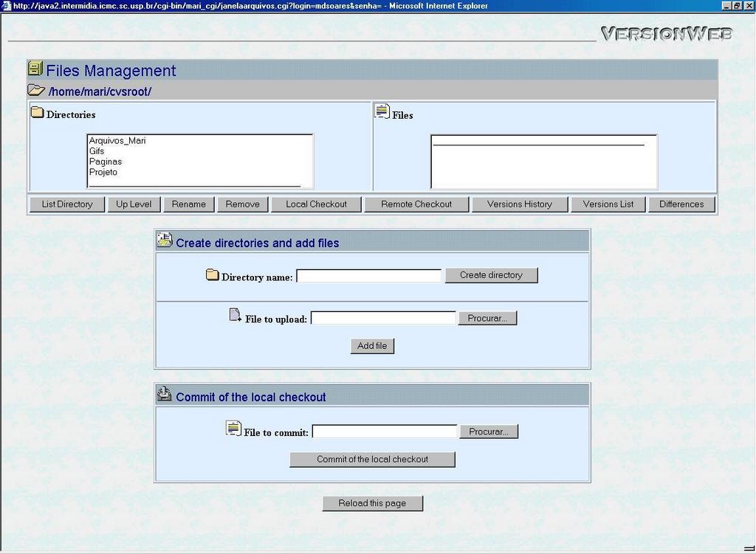Click the Reload this page button
Screen dimensions: 756x554
point(372,503)
